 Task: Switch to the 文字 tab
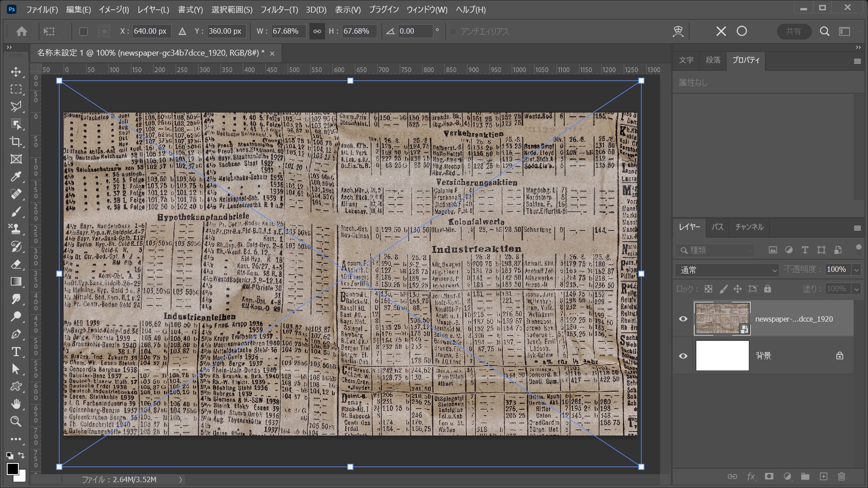(686, 60)
